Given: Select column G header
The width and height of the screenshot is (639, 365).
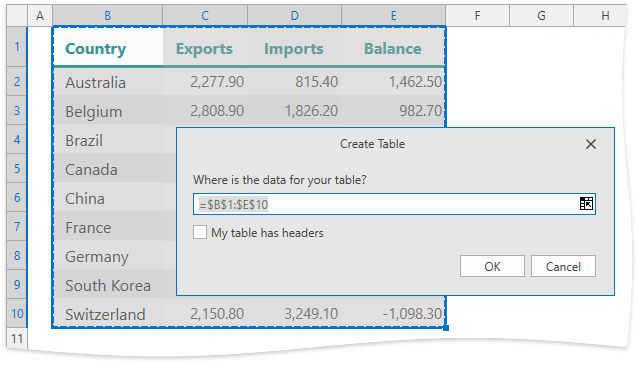Looking at the screenshot, I should pyautogui.click(x=541, y=16).
